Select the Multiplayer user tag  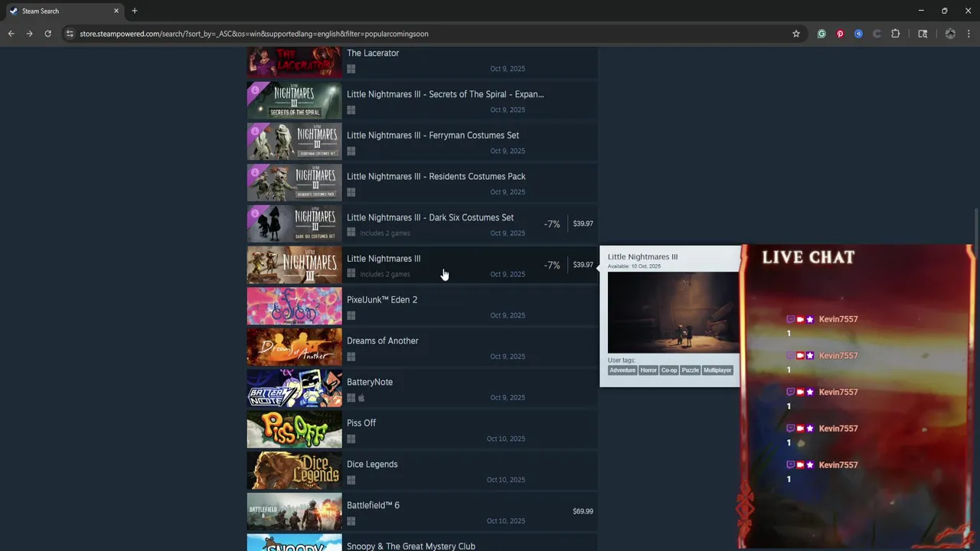(x=717, y=370)
